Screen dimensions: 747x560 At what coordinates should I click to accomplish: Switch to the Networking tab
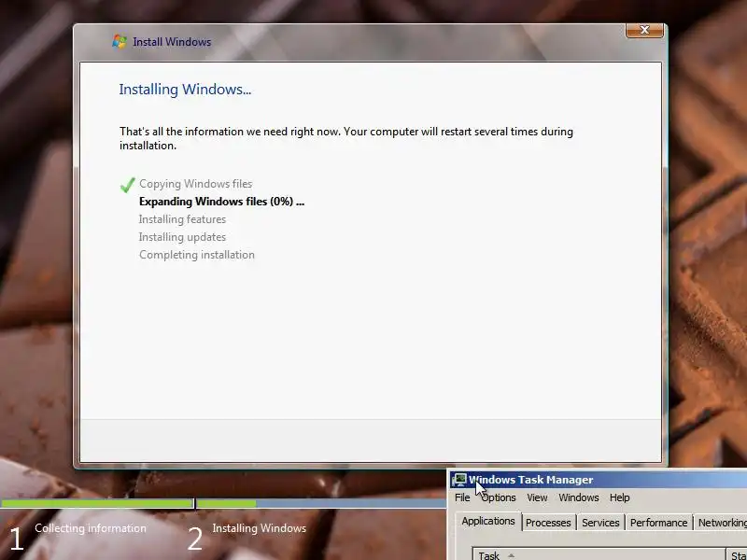720,523
